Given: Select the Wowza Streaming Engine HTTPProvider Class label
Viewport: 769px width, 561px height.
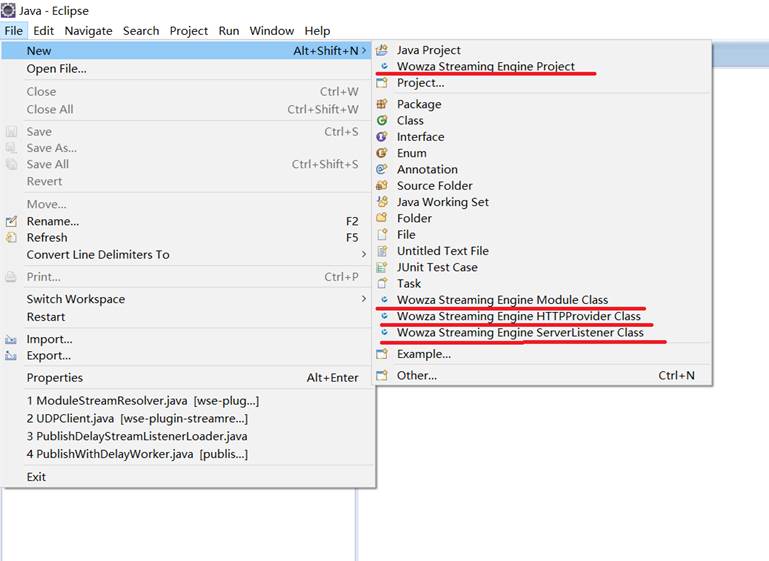Looking at the screenshot, I should click(519, 316).
